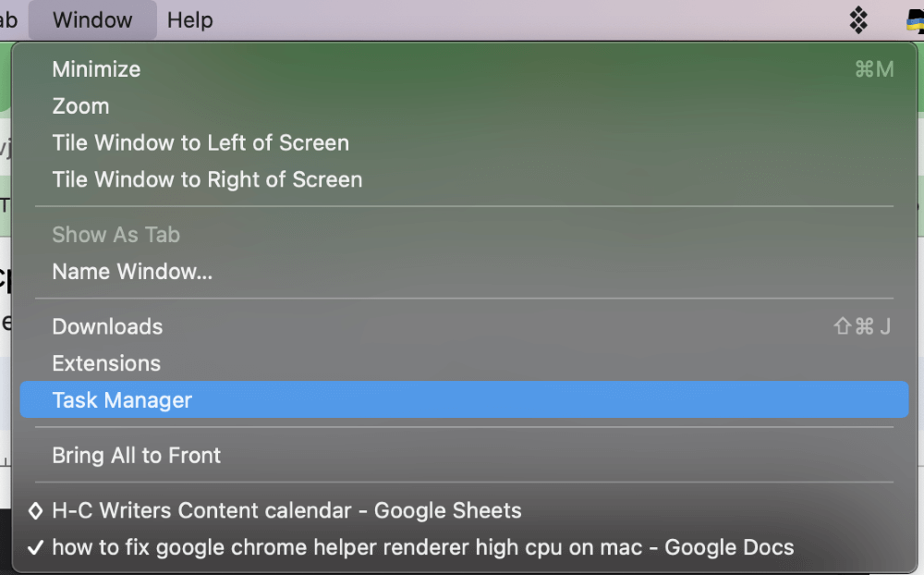Select Bring All to Front
Image resolution: width=924 pixels, height=575 pixels.
pyautogui.click(x=136, y=455)
